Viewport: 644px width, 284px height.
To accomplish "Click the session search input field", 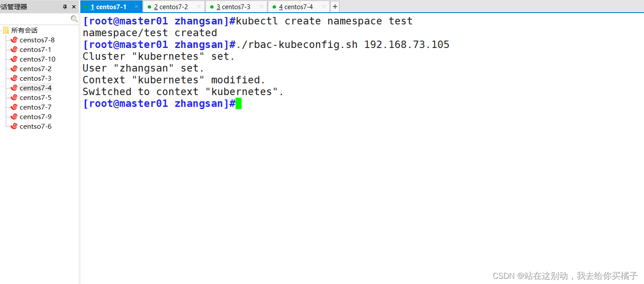I will pyautogui.click(x=35, y=19).
